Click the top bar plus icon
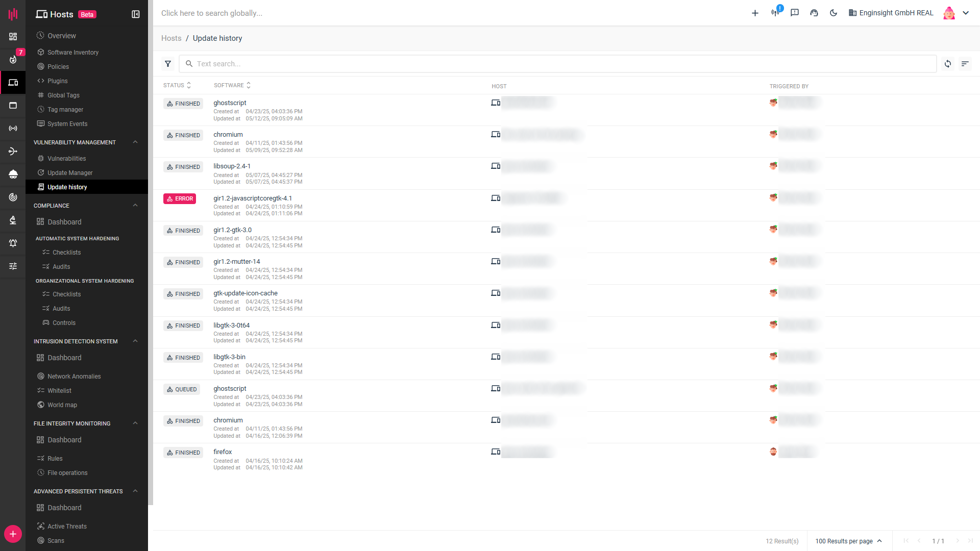Viewport: 980px width, 551px height. tap(755, 13)
